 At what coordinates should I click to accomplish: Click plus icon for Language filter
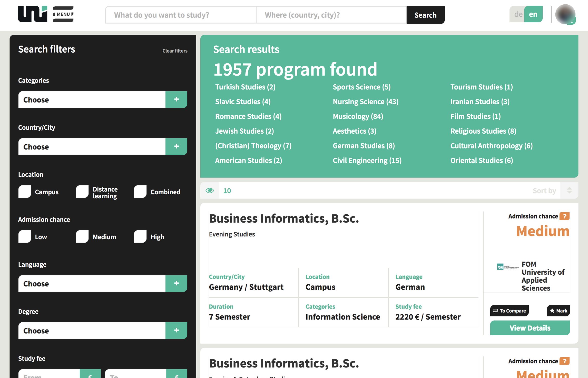pyautogui.click(x=177, y=283)
